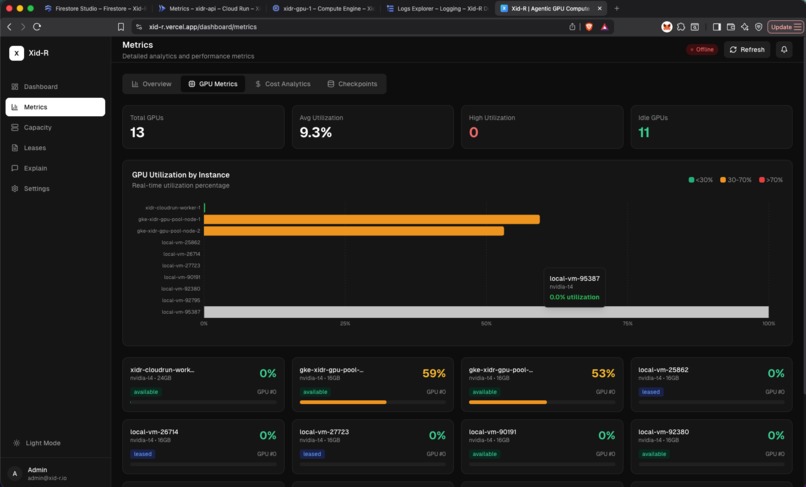The image size is (806, 487).
Task: Switch to Logs Explorer browser tab
Action: [x=437, y=8]
